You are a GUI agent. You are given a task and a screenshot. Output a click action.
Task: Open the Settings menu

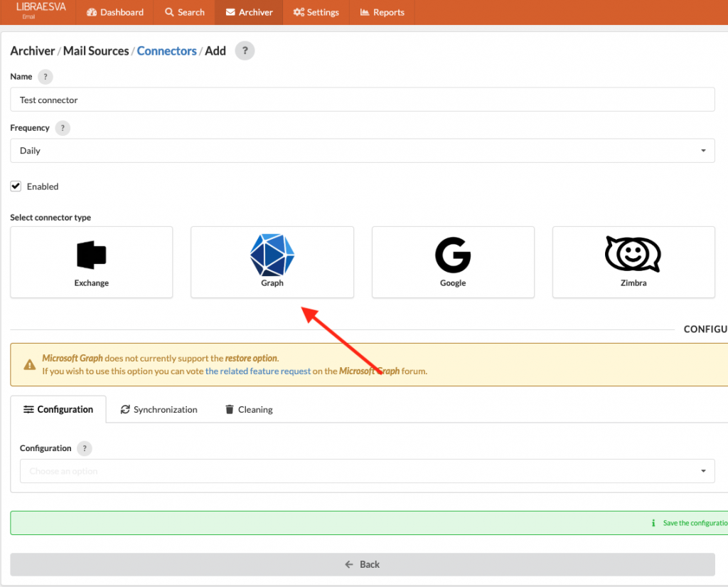[x=316, y=12]
